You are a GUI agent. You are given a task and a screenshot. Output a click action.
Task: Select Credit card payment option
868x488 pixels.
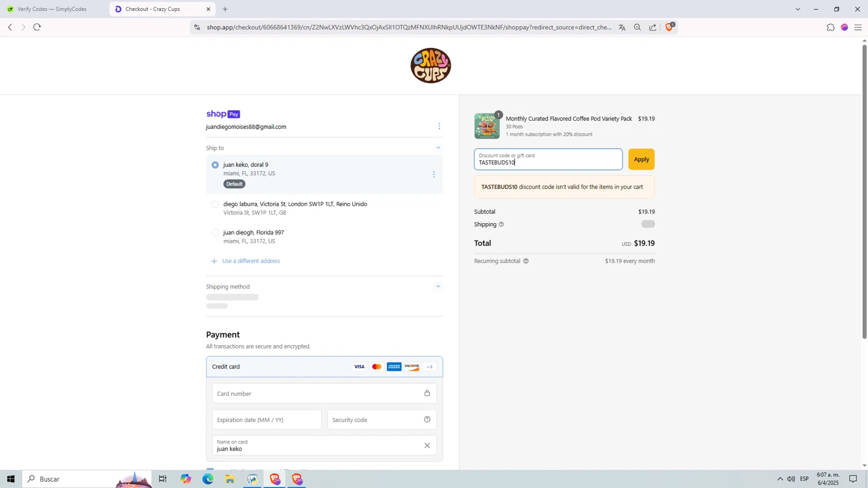tap(324, 367)
